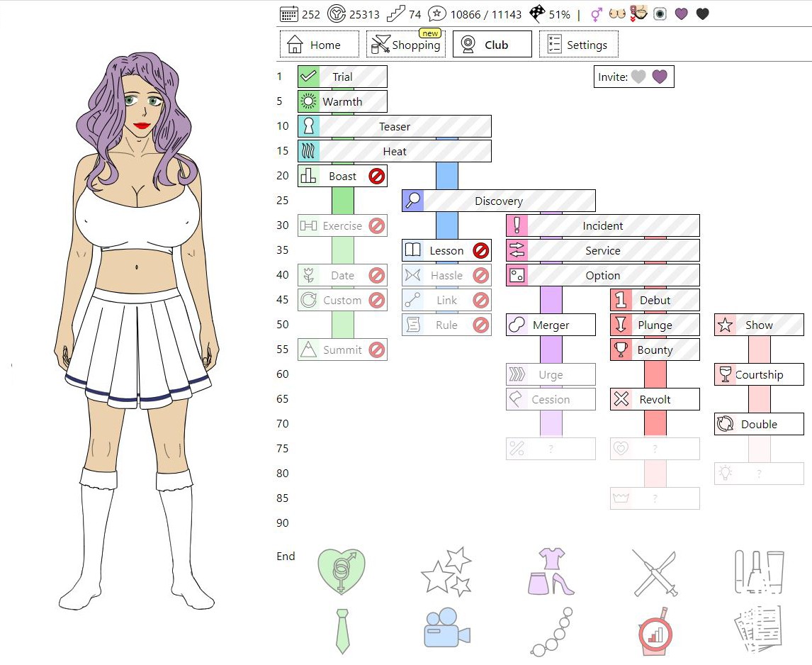Select the beaded string ending icon
The height and width of the screenshot is (665, 812).
tap(551, 630)
